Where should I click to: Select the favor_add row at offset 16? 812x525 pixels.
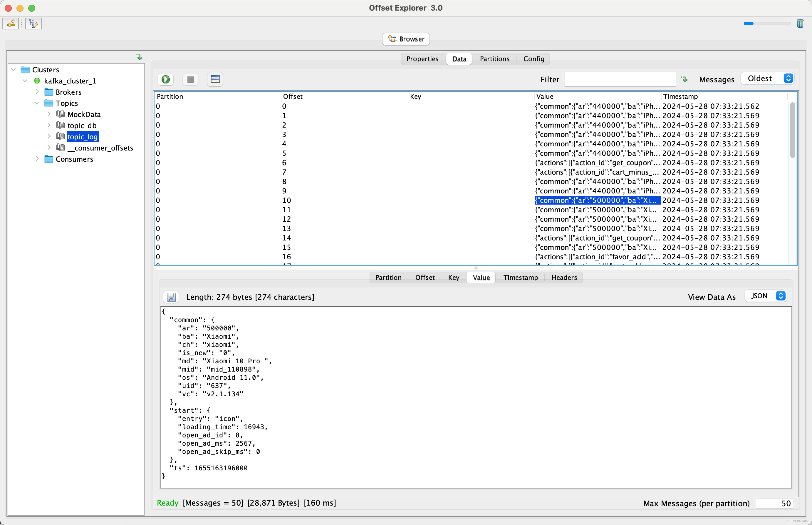[472, 257]
